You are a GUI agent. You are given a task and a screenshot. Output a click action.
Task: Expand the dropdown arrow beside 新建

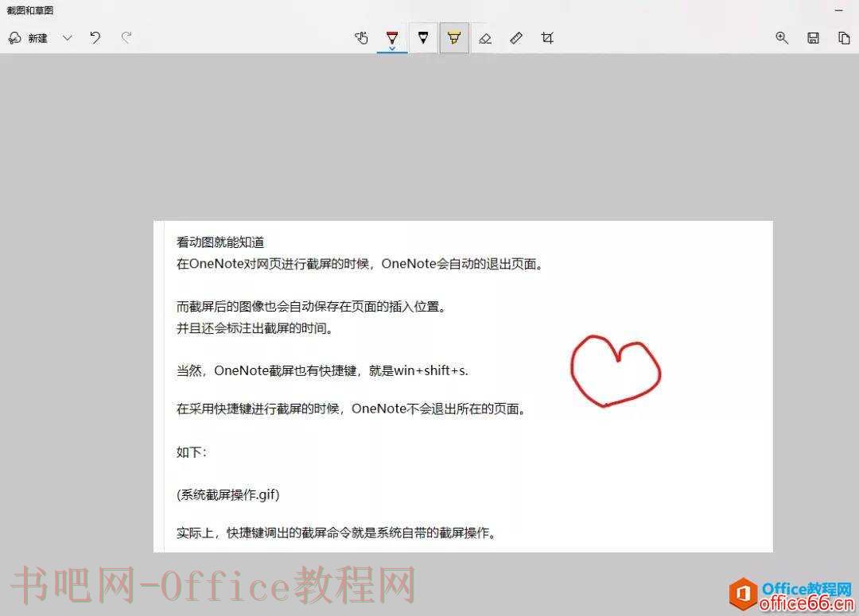coord(68,38)
